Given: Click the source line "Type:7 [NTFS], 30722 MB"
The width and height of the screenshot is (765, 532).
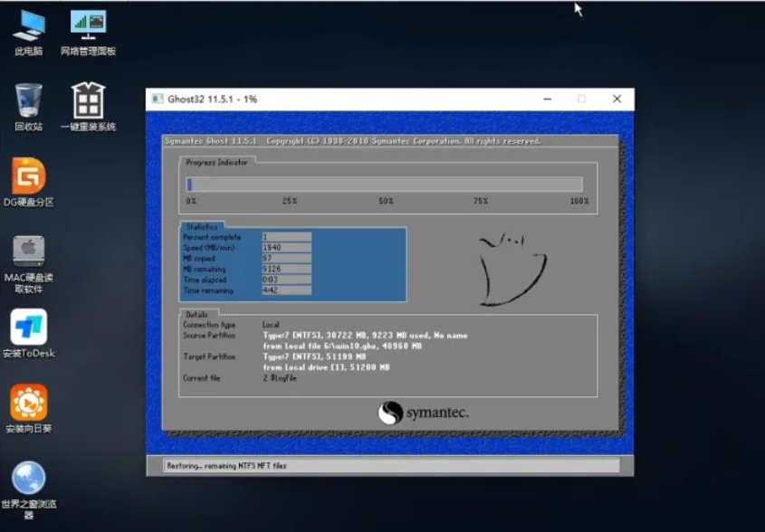Looking at the screenshot, I should pos(365,336).
